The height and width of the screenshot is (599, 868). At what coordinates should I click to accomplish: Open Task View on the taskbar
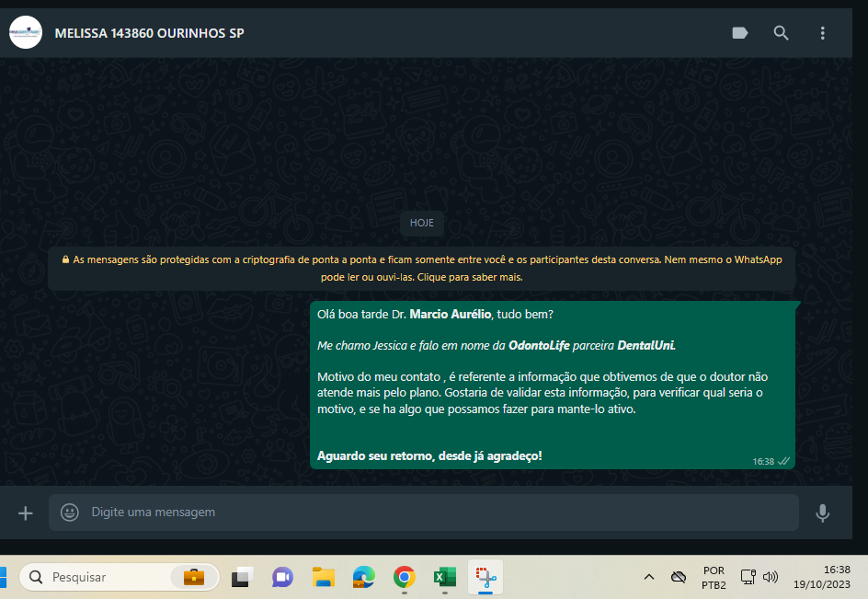[x=242, y=577]
